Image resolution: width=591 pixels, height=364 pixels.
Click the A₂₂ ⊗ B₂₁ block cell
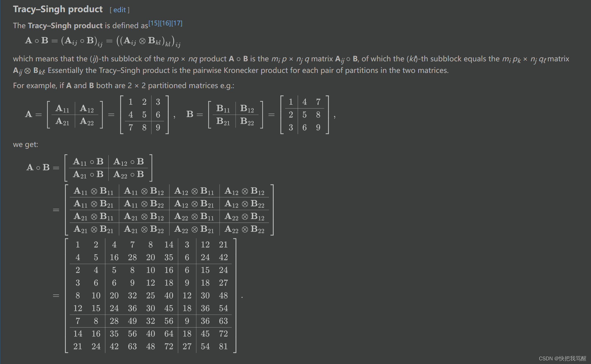pos(194,229)
